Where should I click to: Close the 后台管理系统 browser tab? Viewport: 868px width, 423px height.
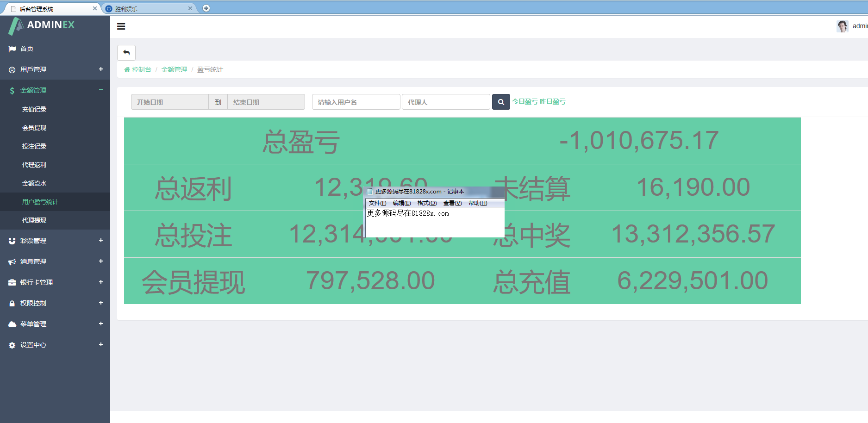click(x=95, y=8)
